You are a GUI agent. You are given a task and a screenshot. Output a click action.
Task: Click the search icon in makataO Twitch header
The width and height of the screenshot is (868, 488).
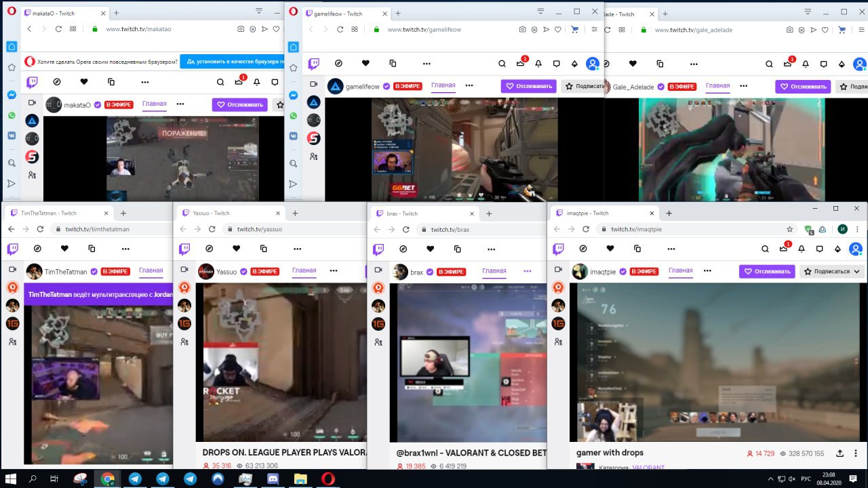pyautogui.click(x=220, y=82)
